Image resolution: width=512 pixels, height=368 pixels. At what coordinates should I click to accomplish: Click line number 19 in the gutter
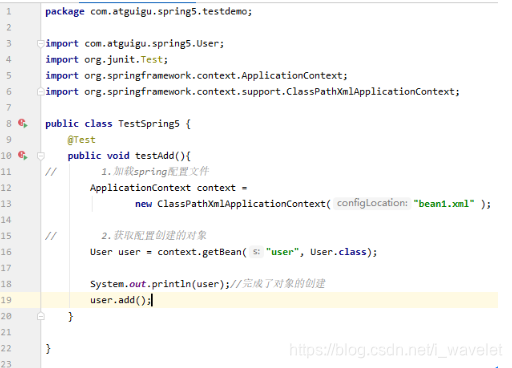(6, 300)
